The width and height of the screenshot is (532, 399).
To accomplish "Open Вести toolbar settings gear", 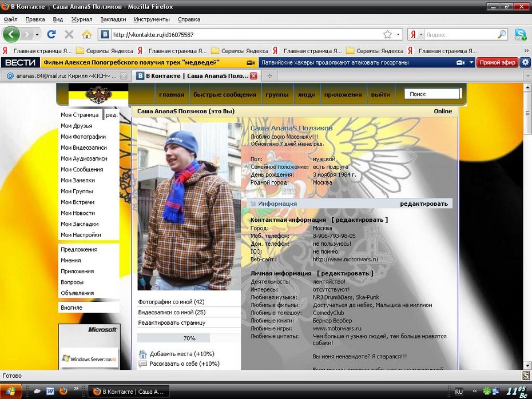I will 526,62.
